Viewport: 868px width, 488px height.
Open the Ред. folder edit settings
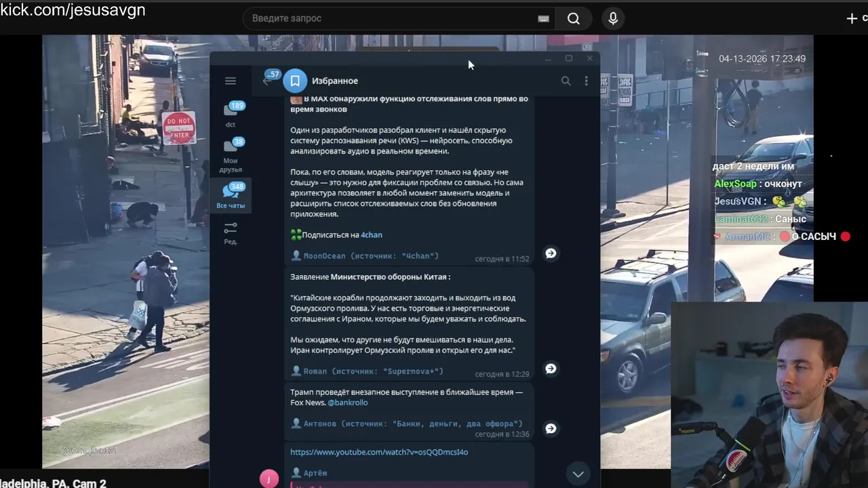(x=231, y=233)
